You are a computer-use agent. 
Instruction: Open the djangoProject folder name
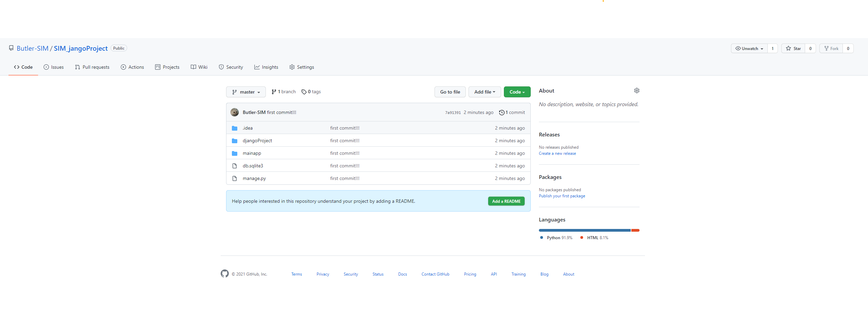coord(257,141)
